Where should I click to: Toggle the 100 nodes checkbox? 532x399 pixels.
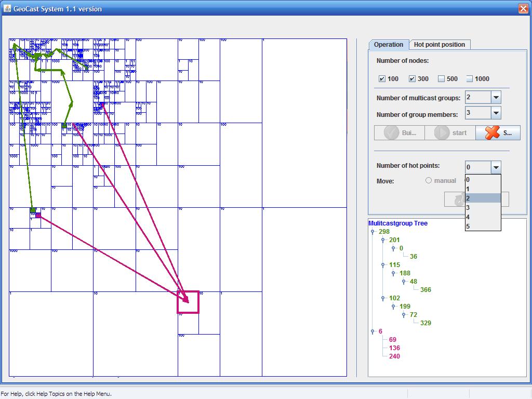[382, 79]
